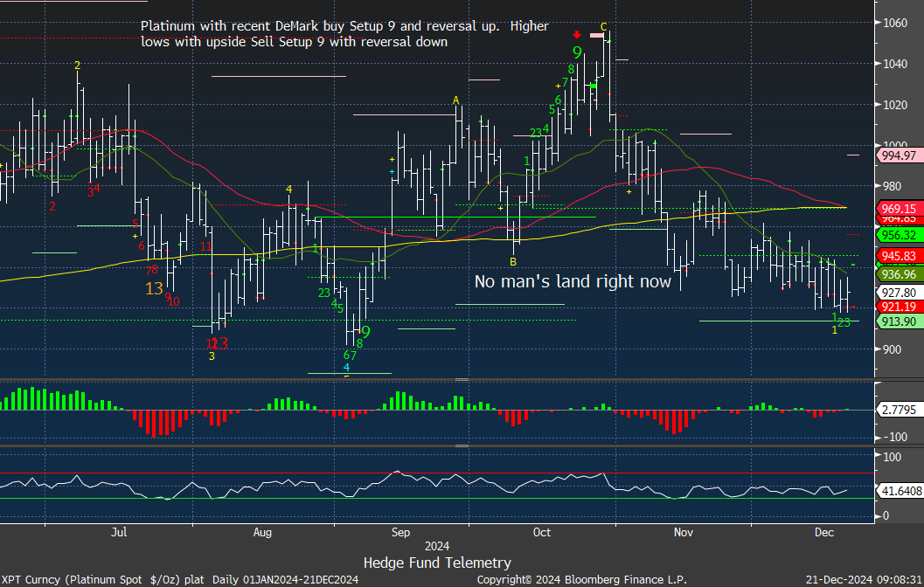The image size is (924, 587).
Task: Click the pink bar beside label C
Action: (596, 35)
